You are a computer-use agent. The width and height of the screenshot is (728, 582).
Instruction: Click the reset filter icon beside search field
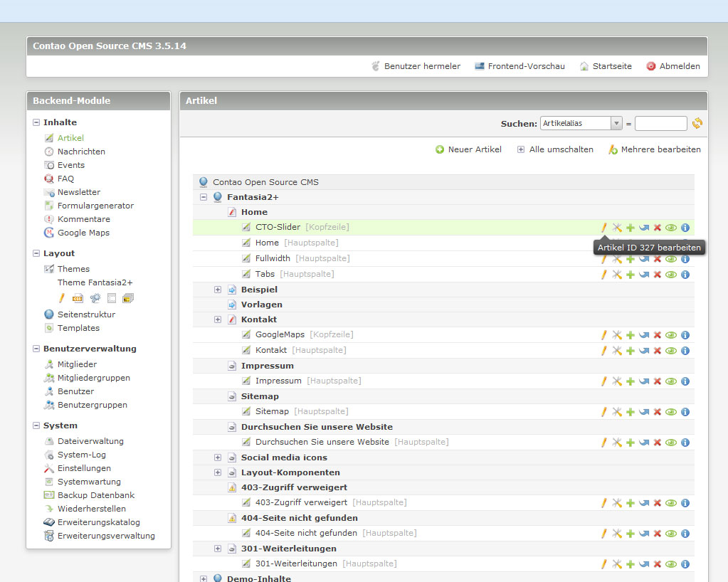(697, 123)
